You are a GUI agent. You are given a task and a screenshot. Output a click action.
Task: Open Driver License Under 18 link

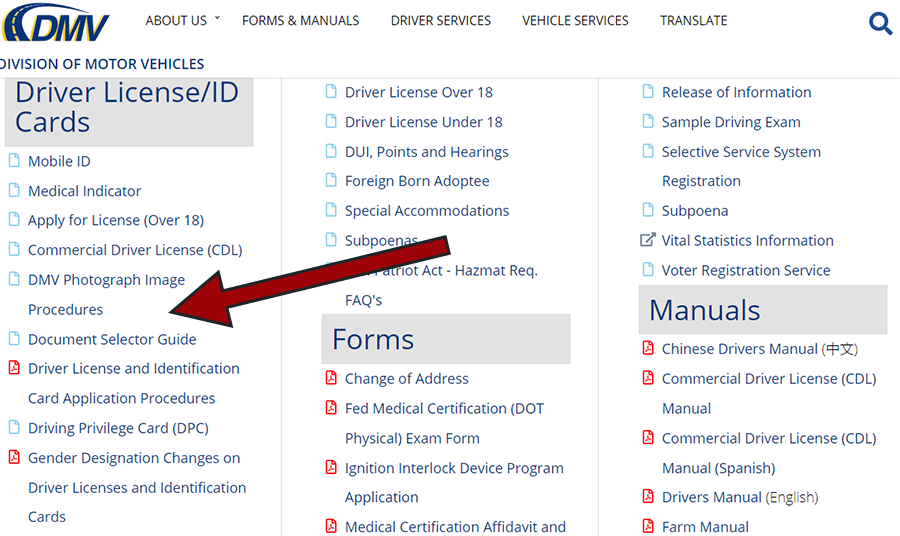point(424,122)
